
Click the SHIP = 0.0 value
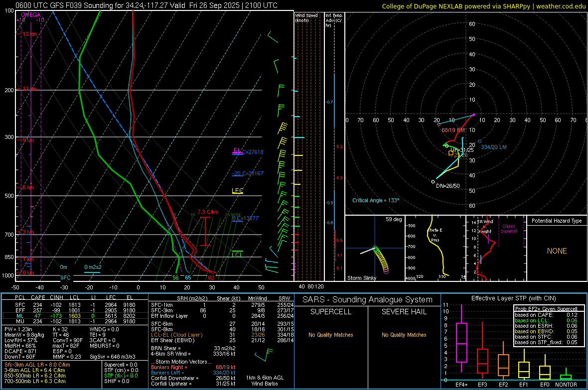117,381
